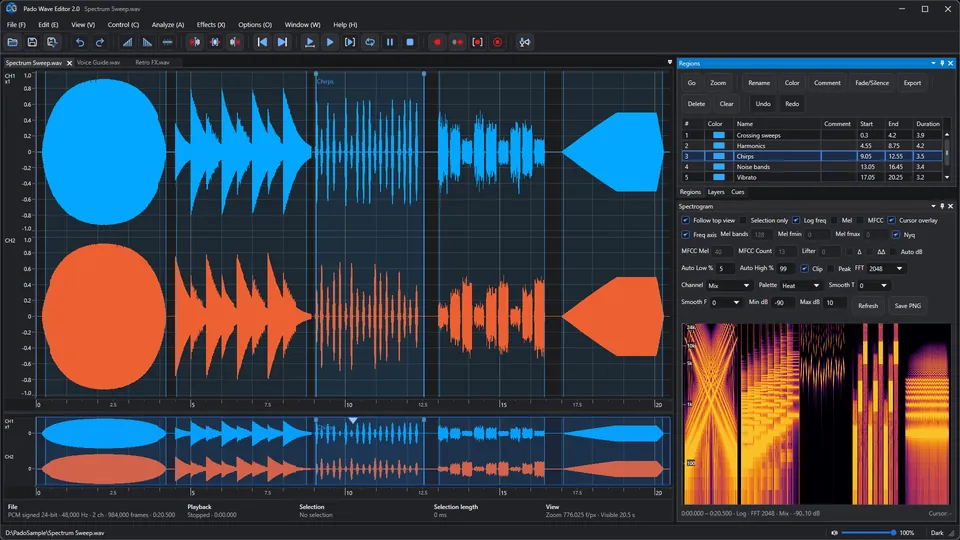The height and width of the screenshot is (540, 960).
Task: Mute audio via the speaker icon
Action: coord(834,533)
